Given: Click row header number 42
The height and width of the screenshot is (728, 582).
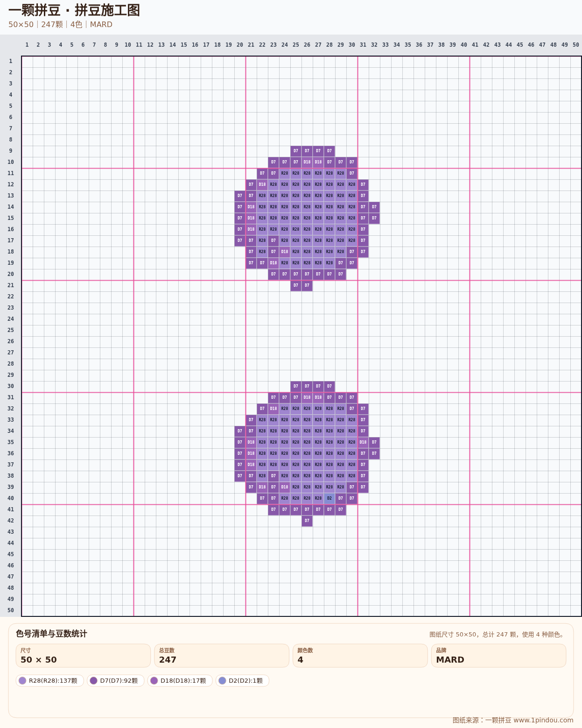Looking at the screenshot, I should (11, 521).
